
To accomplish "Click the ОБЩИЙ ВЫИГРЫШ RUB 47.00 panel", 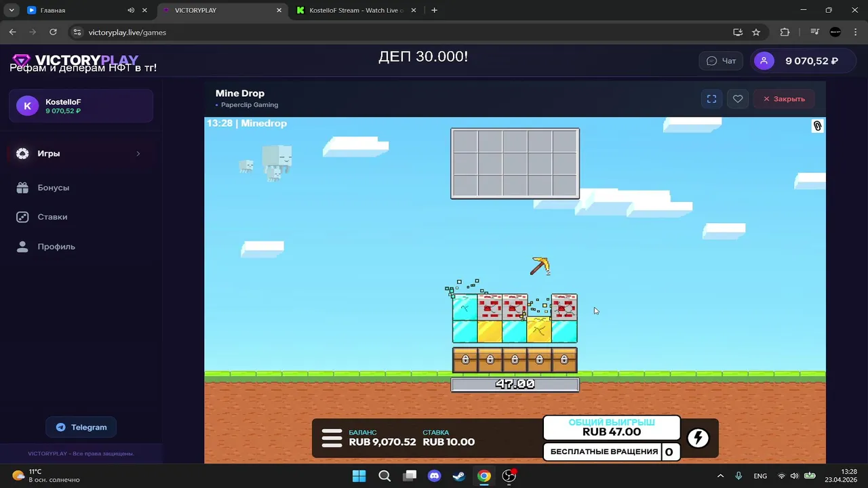I will [x=611, y=428].
